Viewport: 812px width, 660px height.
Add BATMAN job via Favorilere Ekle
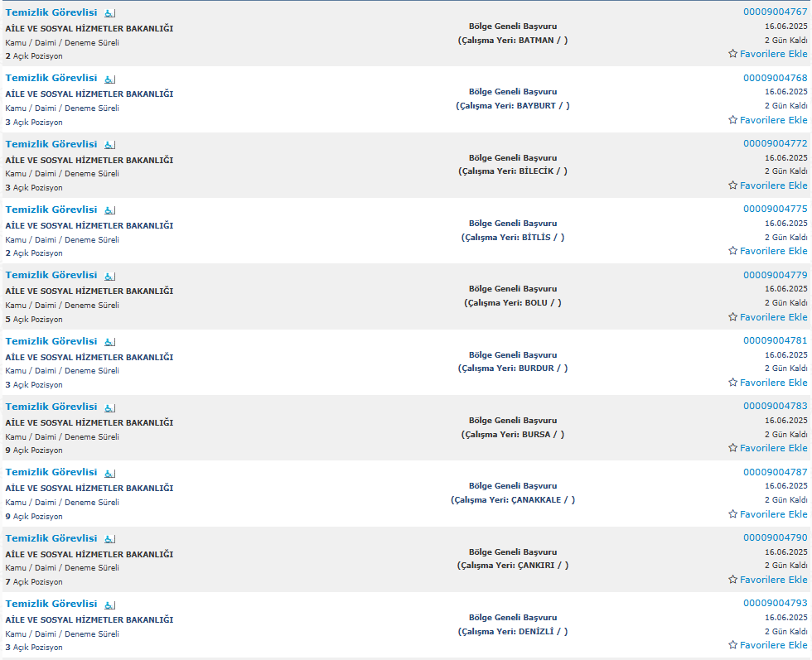pos(773,54)
